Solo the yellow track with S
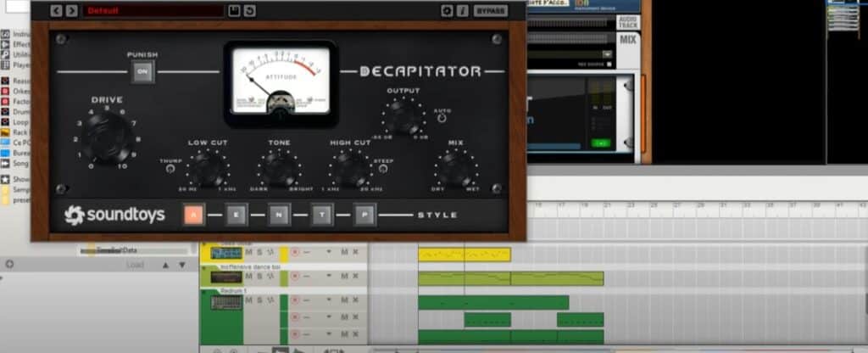 259,252
